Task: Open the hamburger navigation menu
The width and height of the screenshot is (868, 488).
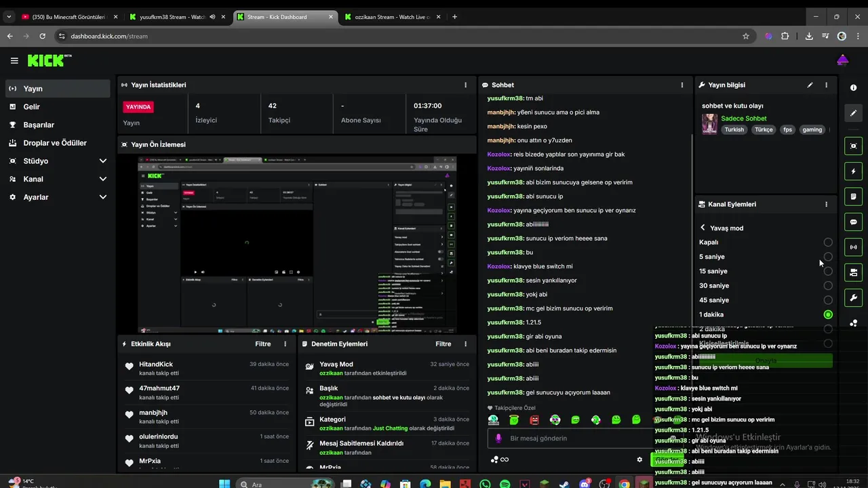Action: click(x=14, y=61)
